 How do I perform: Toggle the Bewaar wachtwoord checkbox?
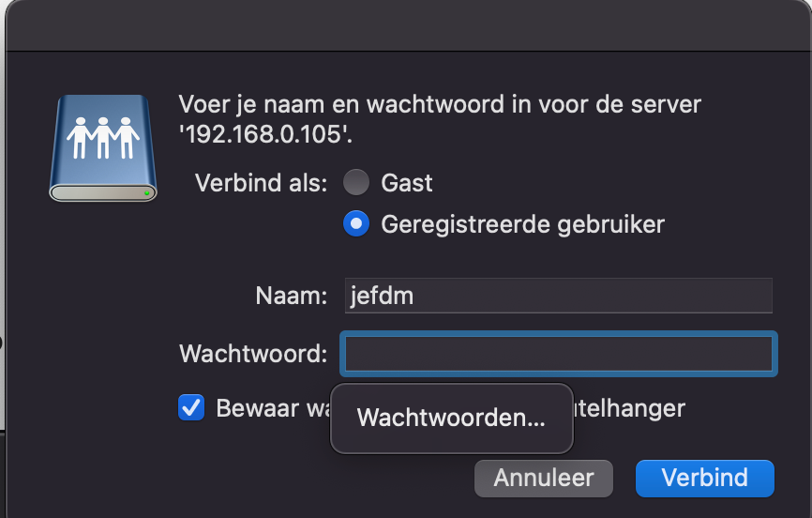[191, 408]
